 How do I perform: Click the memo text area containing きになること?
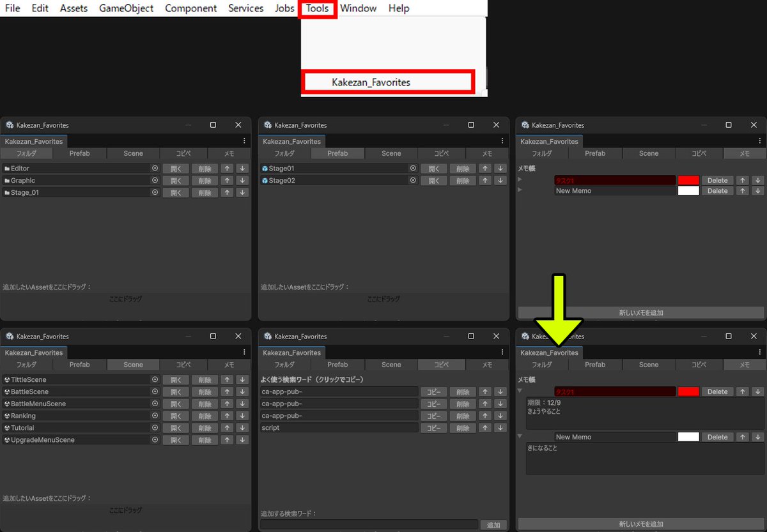click(645, 459)
